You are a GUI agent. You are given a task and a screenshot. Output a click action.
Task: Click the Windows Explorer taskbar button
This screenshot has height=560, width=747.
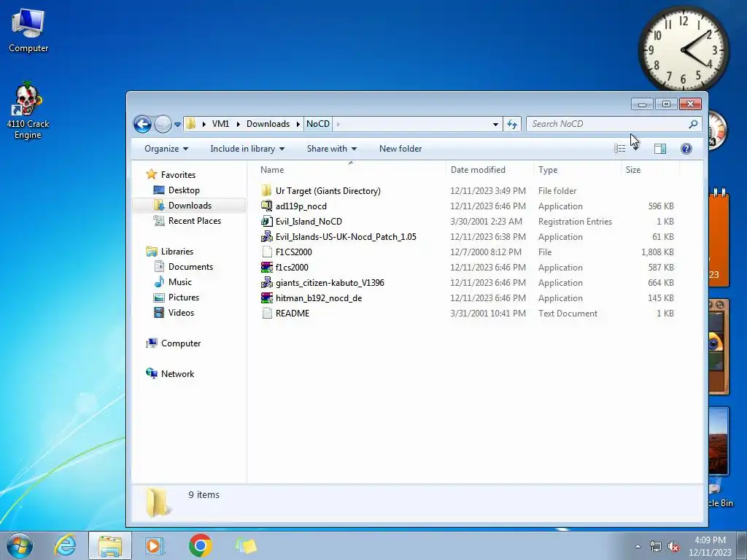(109, 545)
